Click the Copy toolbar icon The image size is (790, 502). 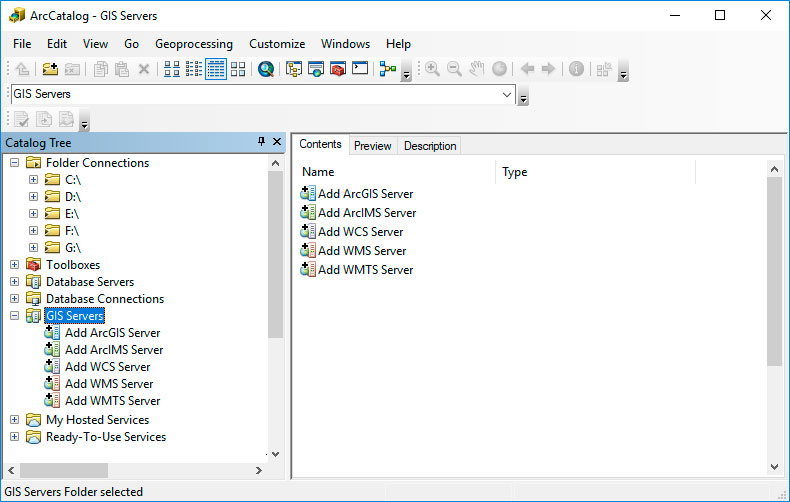[101, 69]
